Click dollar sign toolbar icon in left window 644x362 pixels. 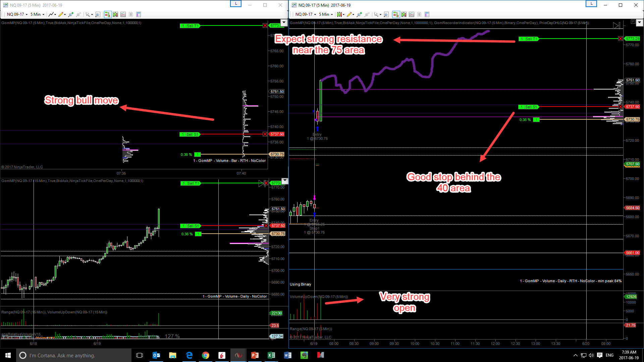[131, 14]
